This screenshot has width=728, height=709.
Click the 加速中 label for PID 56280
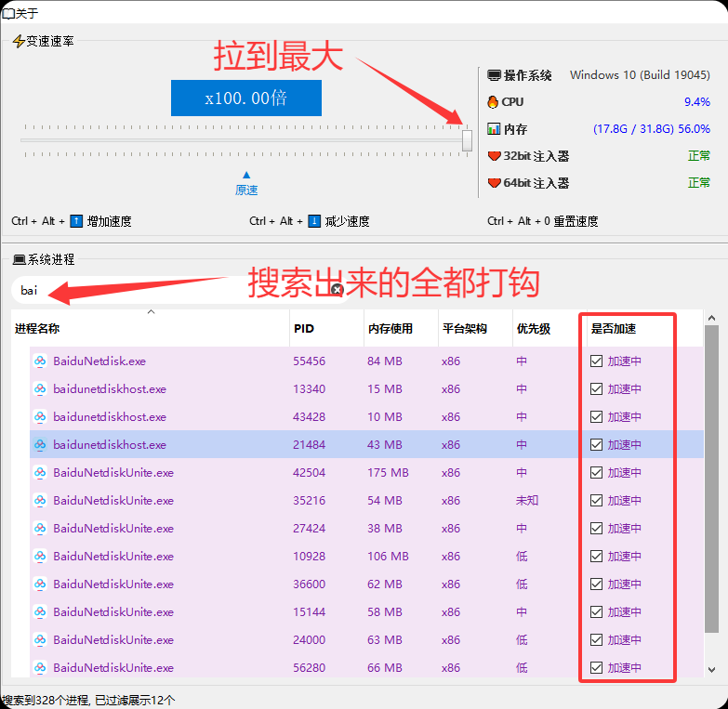[625, 667]
